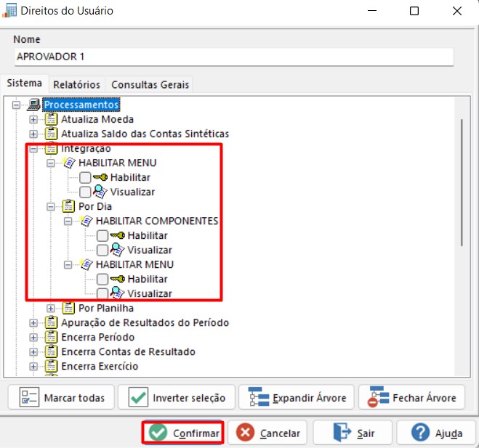Enable Habilitar checkbox under Integração HABILITAR MENU
Image resolution: width=479 pixels, height=448 pixels.
[x=85, y=177]
